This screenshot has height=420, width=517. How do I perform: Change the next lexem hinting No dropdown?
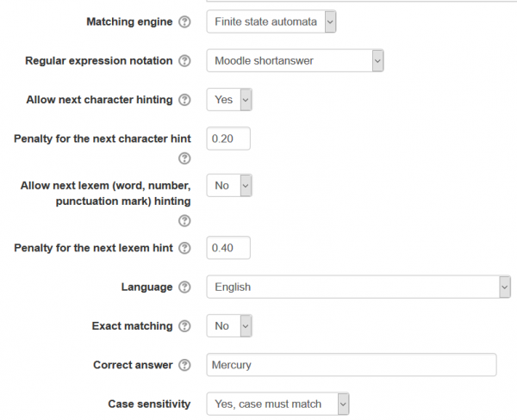(x=229, y=185)
